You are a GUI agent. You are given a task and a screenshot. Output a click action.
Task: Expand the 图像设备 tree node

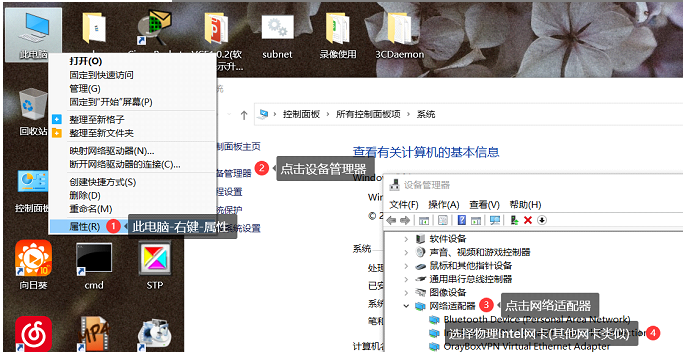click(x=406, y=293)
